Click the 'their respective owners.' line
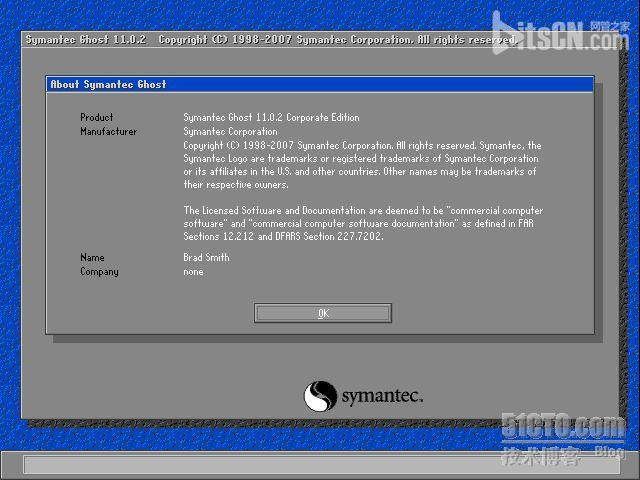Image resolution: width=640 pixels, height=480 pixels. pos(236,184)
